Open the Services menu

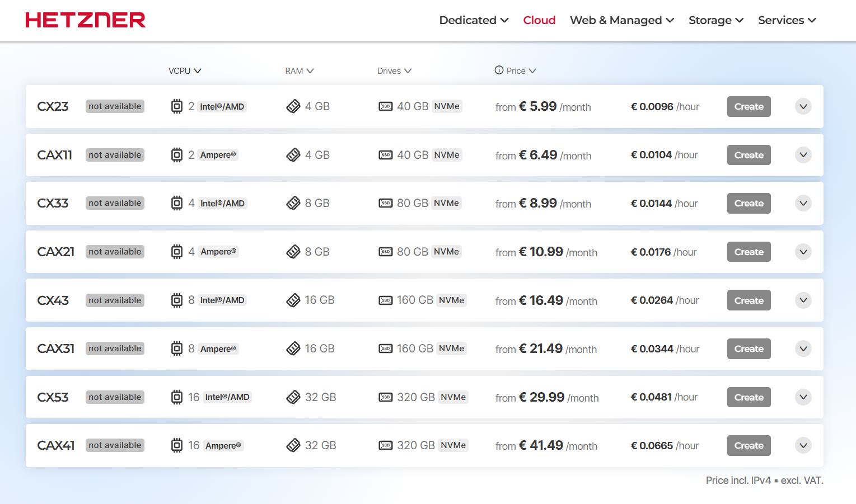click(787, 20)
